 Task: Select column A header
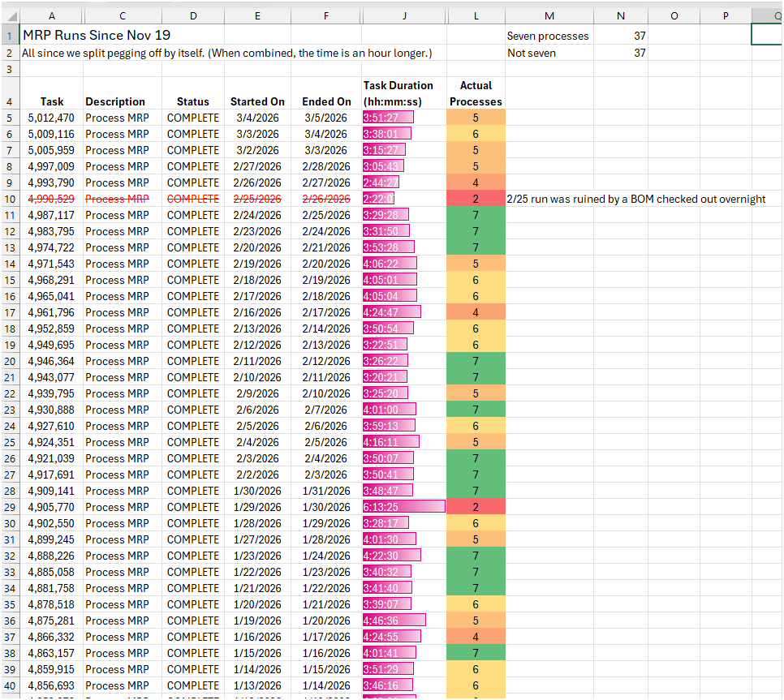pyautogui.click(x=52, y=16)
